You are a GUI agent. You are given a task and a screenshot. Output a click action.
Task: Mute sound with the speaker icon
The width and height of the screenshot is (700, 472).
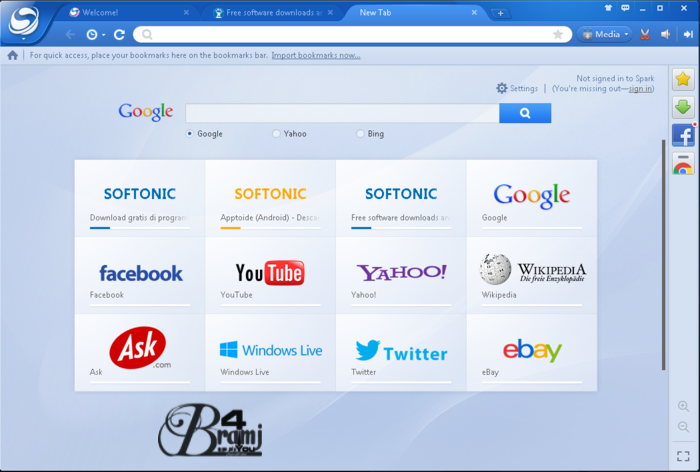click(x=666, y=34)
